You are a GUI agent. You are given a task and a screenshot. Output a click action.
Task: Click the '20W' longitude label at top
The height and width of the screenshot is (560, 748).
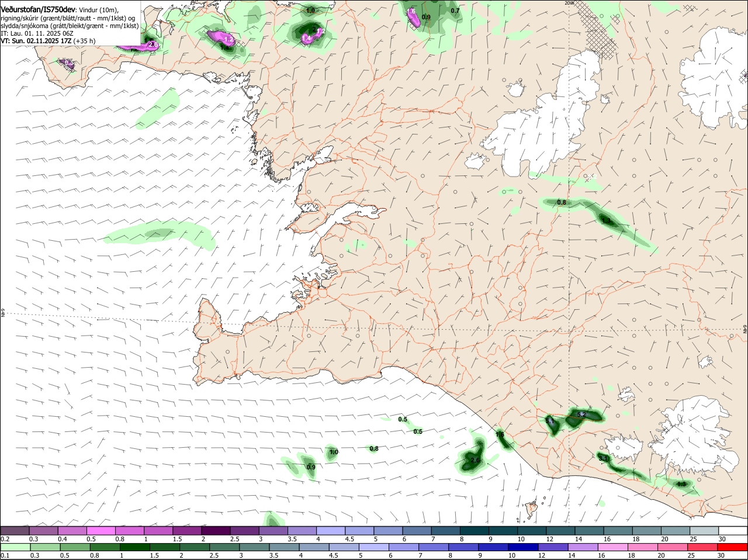(569, 3)
